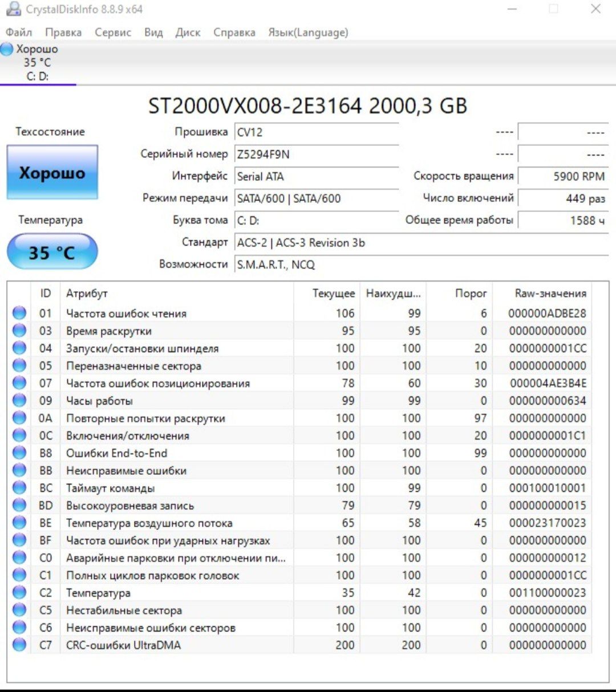616x692 pixels.
Task: Click status orb for C7 CRC-ошибки UltraDMA
Action: tap(19, 645)
